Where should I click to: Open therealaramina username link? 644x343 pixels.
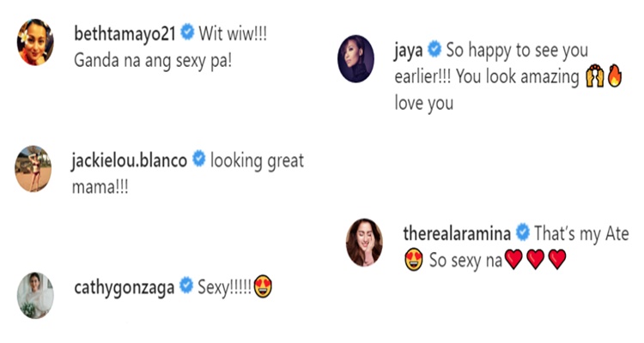(x=457, y=232)
